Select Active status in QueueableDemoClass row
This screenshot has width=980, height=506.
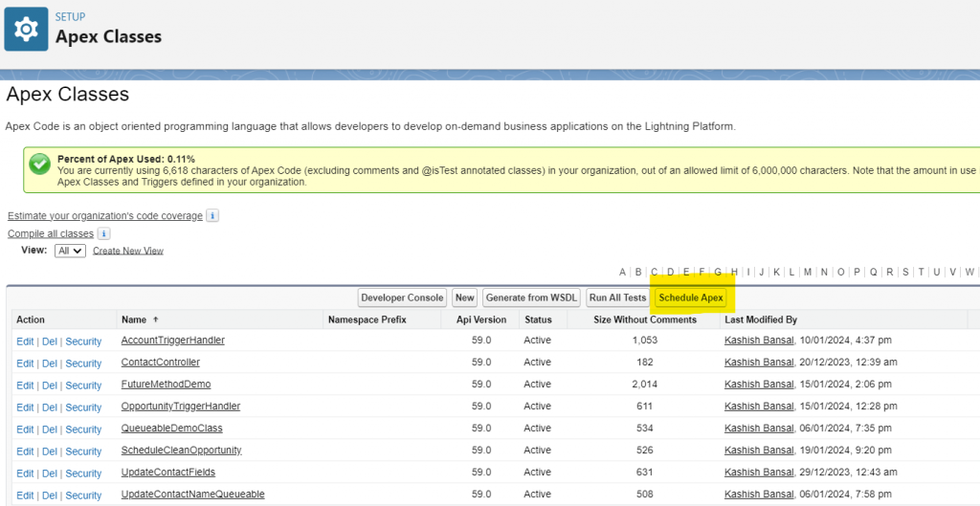pos(538,428)
